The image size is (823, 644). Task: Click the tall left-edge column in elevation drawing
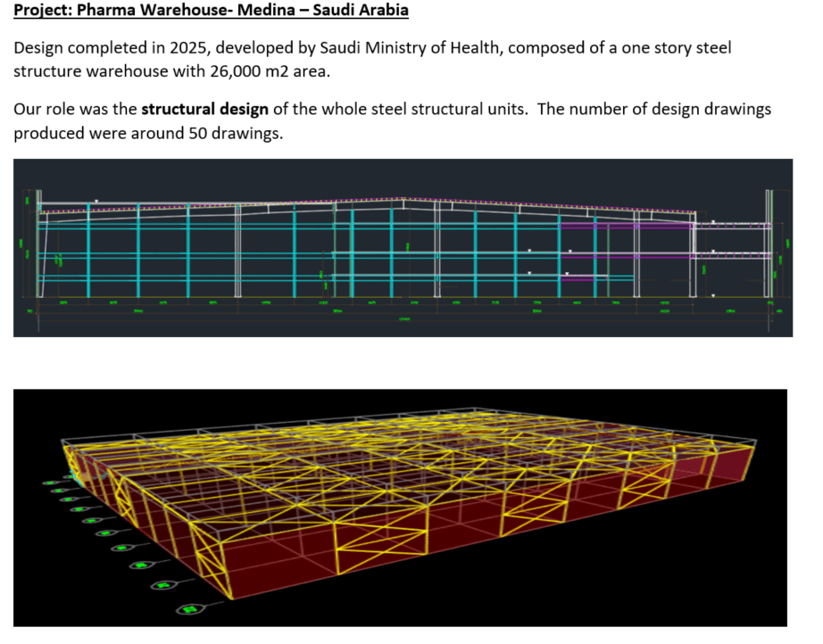pyautogui.click(x=37, y=244)
